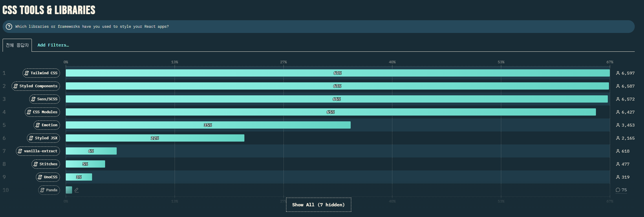
Task: Click the person icon next to 618
Action: [618, 151]
